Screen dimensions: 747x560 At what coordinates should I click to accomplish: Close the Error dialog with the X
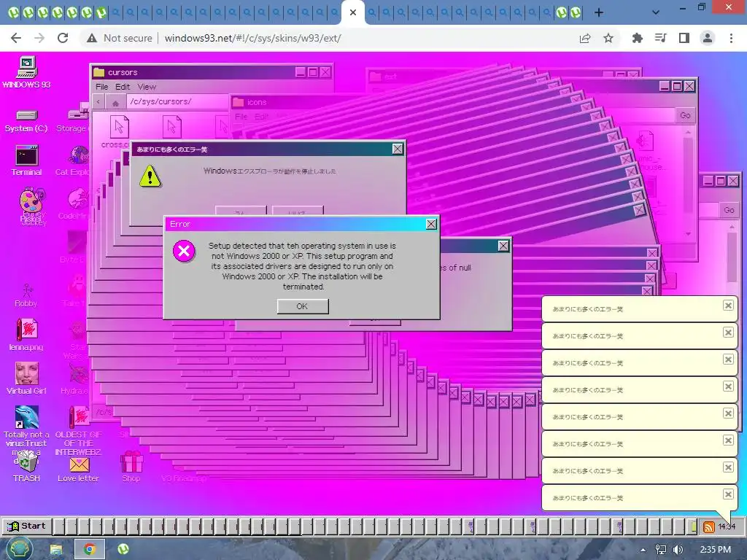(431, 224)
